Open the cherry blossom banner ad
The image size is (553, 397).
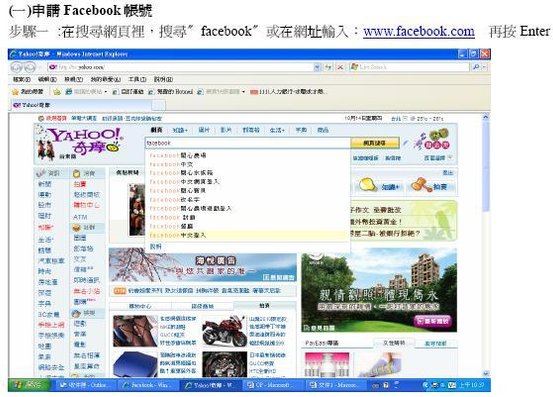coord(202,265)
